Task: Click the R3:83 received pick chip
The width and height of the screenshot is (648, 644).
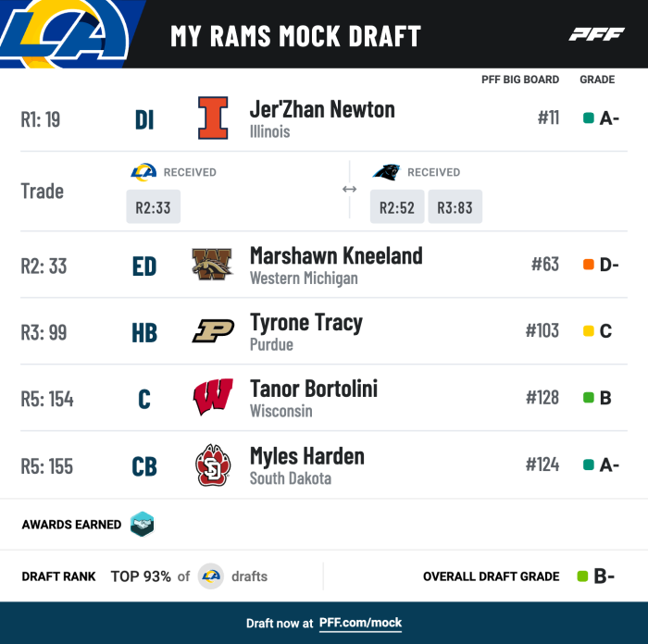Action: (455, 207)
